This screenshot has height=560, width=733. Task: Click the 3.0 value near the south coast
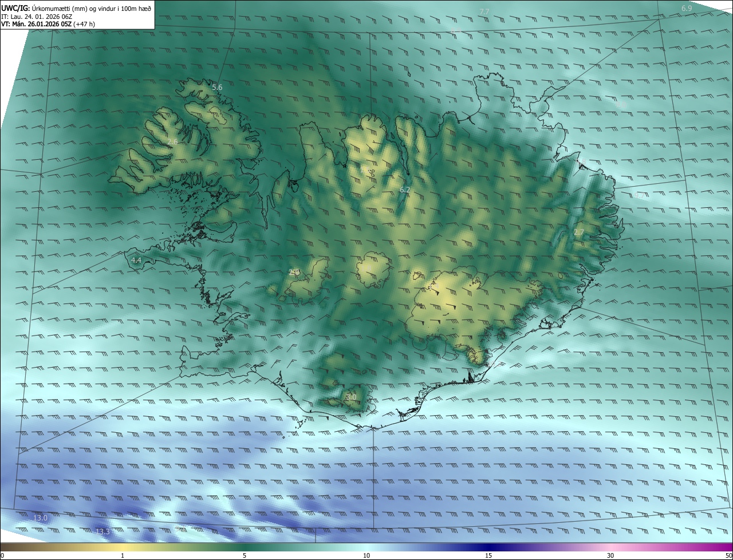click(351, 397)
